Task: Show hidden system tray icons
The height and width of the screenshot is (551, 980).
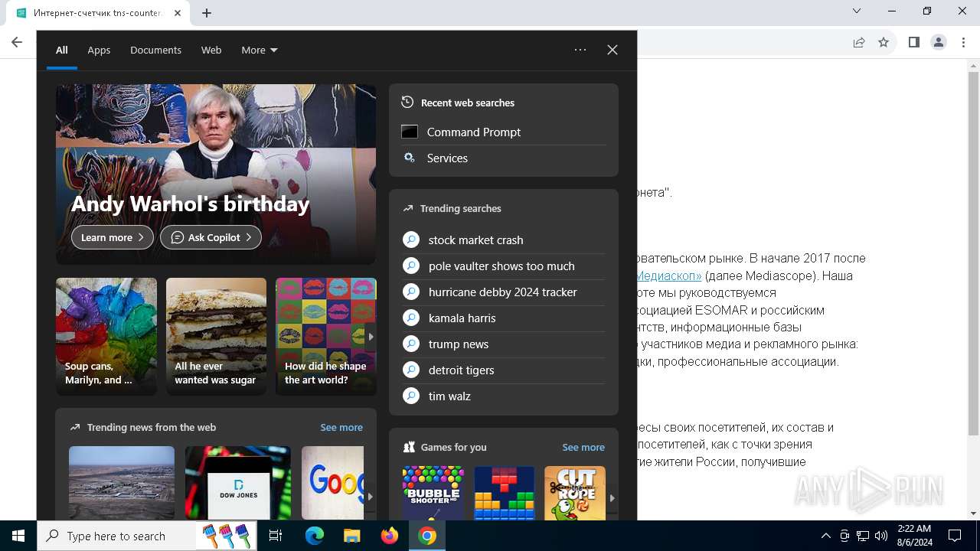Action: [825, 536]
